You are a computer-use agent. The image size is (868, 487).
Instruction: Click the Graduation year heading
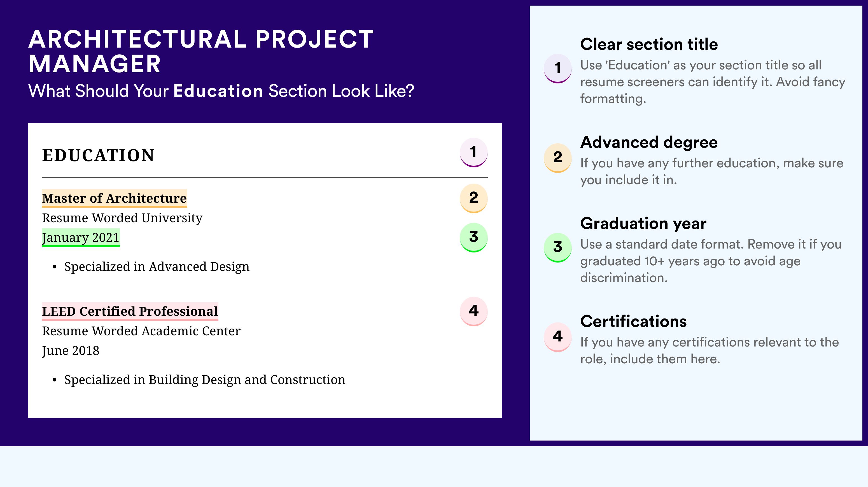click(x=643, y=224)
